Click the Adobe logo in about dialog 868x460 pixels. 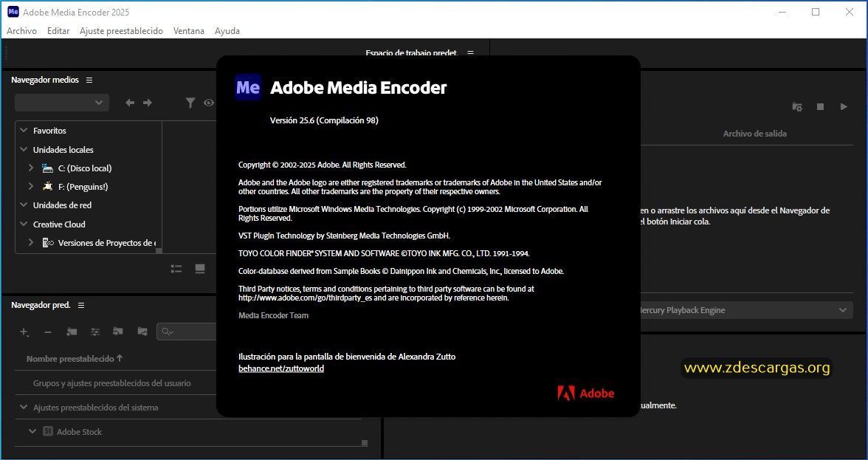586,393
